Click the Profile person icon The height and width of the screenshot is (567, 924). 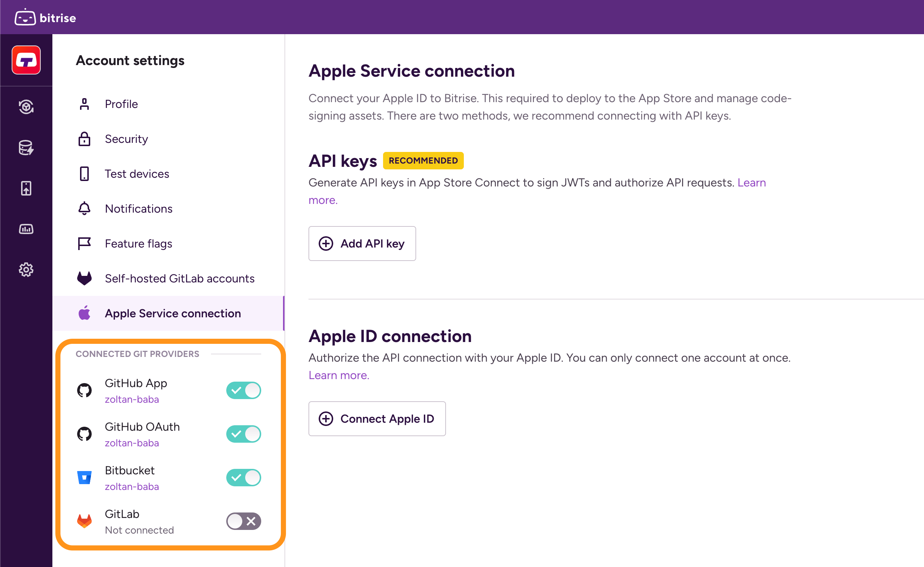pyautogui.click(x=84, y=104)
